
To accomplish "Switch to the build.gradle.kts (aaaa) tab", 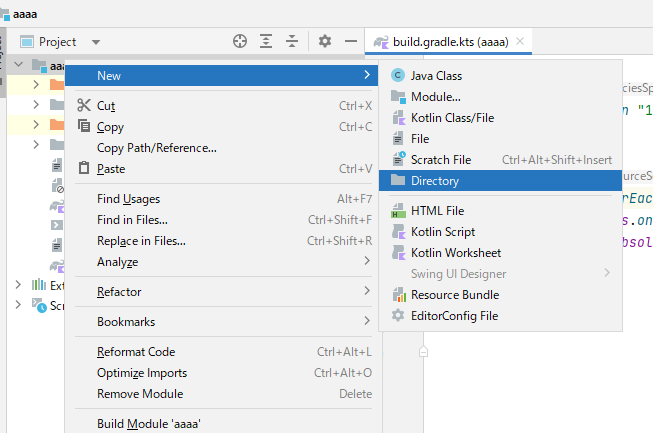I will click(x=448, y=42).
